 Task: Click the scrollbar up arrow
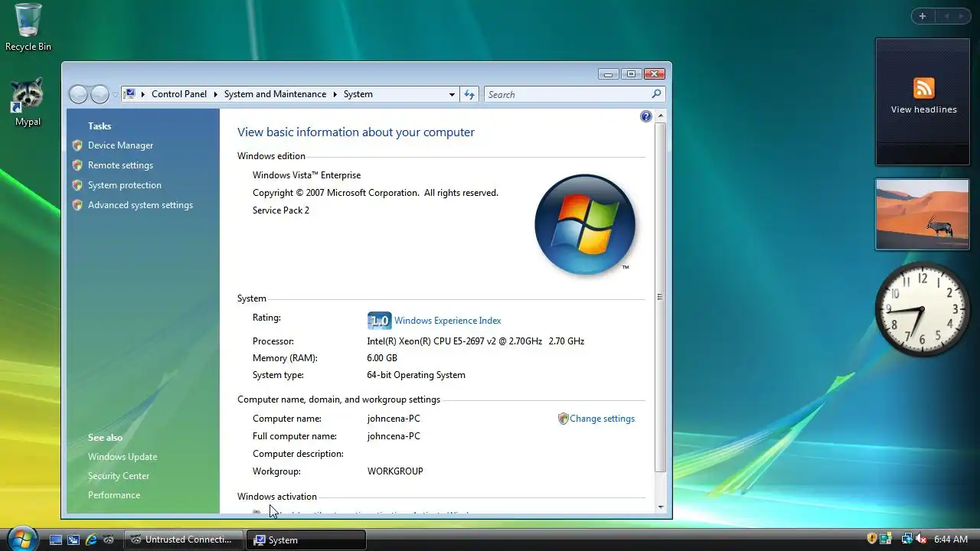tap(661, 116)
